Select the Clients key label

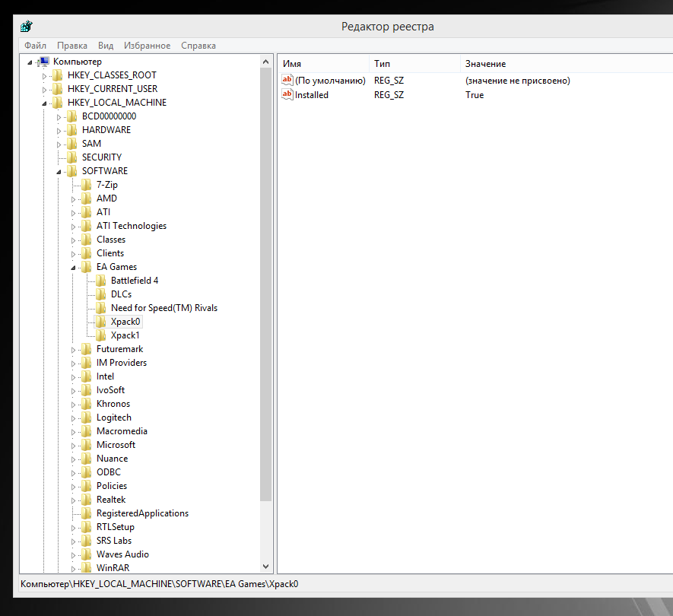[110, 253]
